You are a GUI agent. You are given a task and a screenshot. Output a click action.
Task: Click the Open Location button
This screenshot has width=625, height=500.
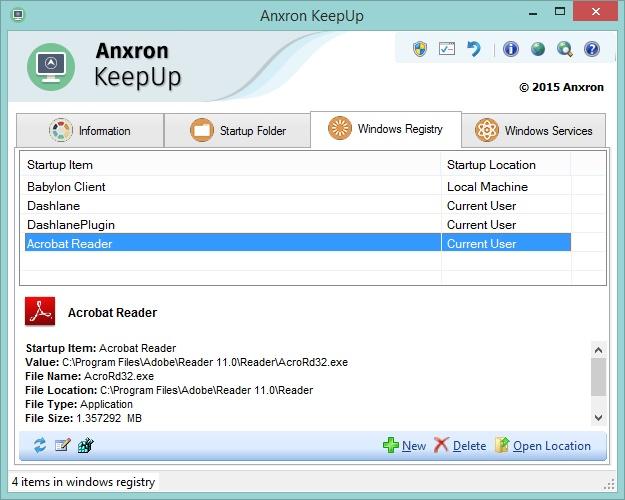click(543, 445)
